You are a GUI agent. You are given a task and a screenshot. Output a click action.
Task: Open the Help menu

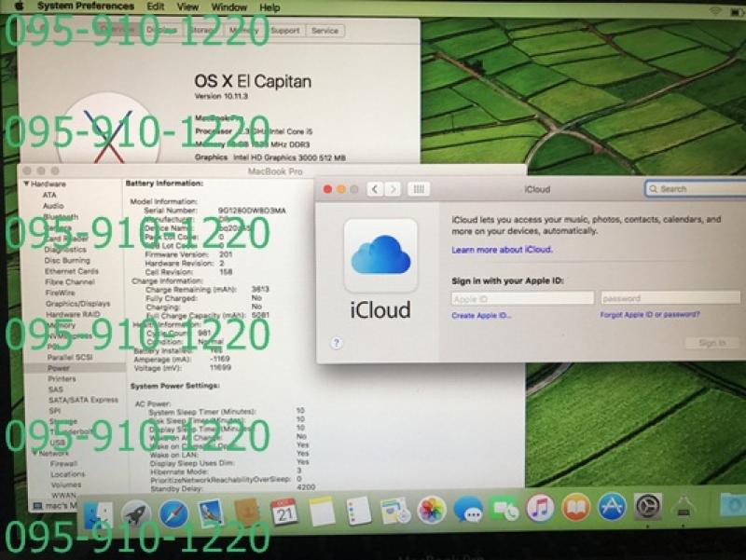coord(269,7)
